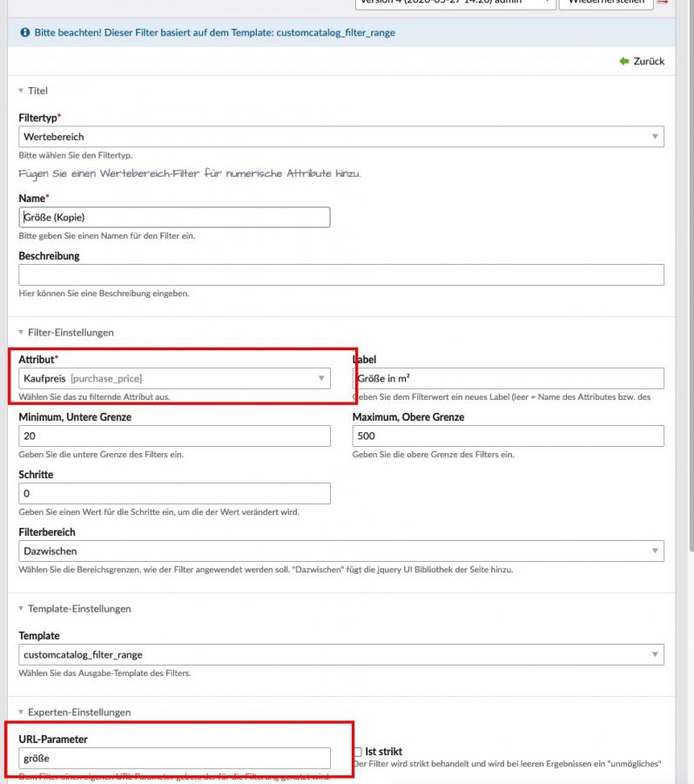Click the URL-Parameter input field
Image resolution: width=694 pixels, height=784 pixels.
[174, 758]
